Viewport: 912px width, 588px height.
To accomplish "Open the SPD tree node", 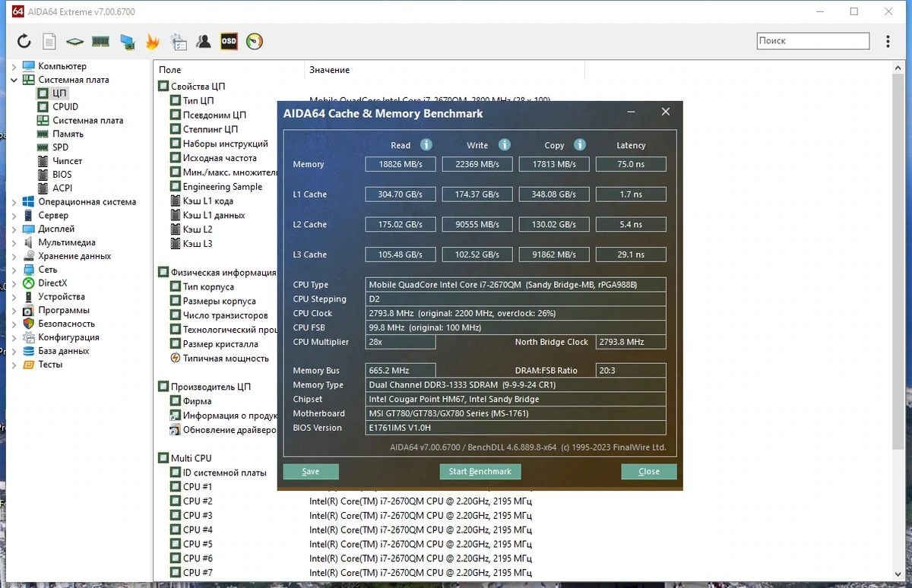I will pyautogui.click(x=60, y=147).
